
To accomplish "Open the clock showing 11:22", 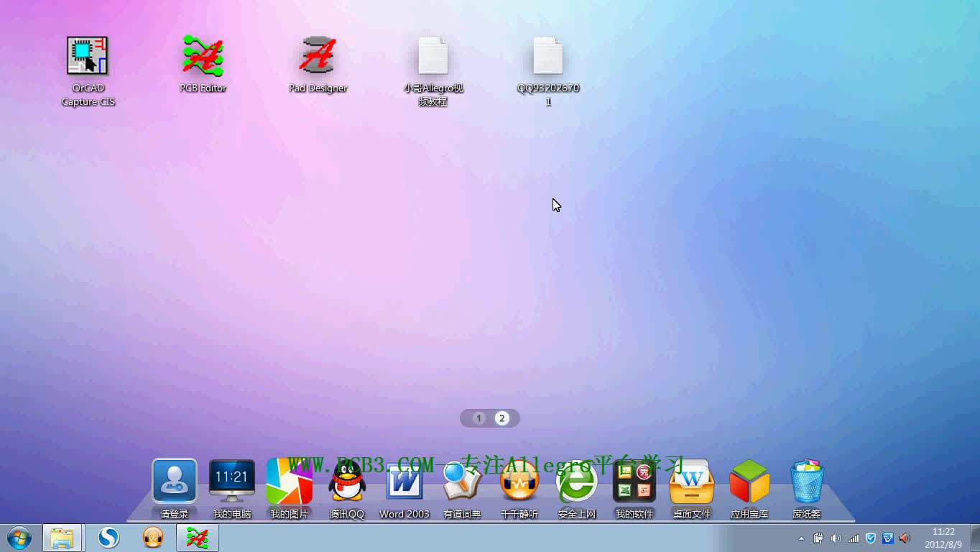I will (943, 538).
